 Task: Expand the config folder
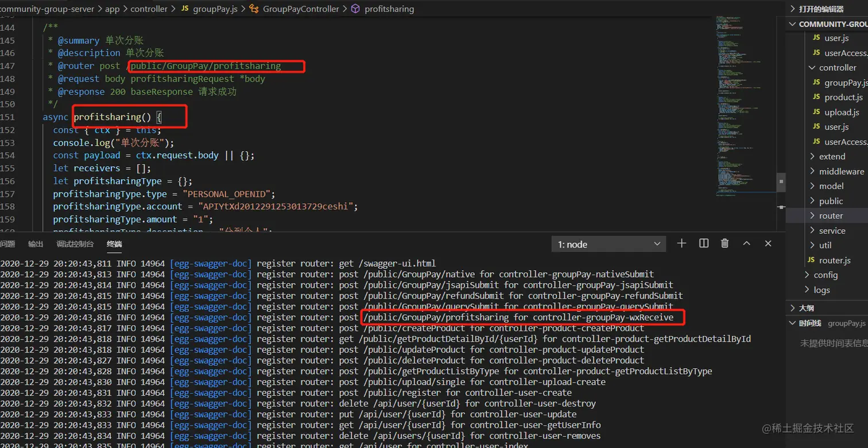(x=807, y=275)
